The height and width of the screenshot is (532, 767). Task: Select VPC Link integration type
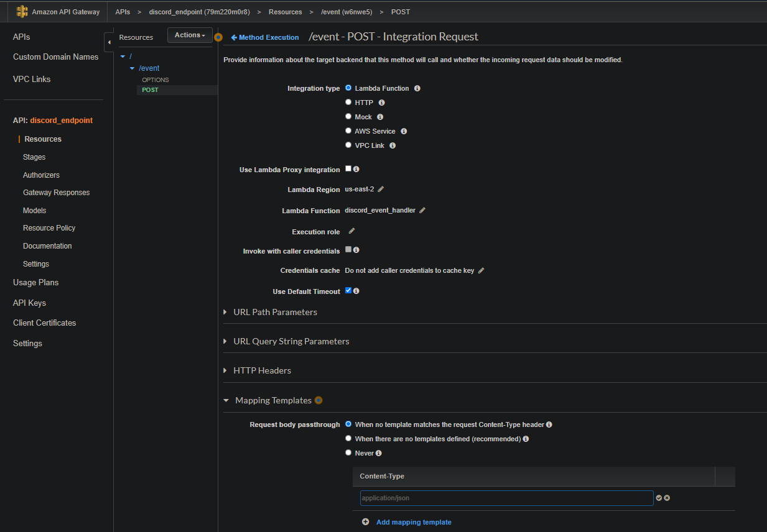click(348, 145)
